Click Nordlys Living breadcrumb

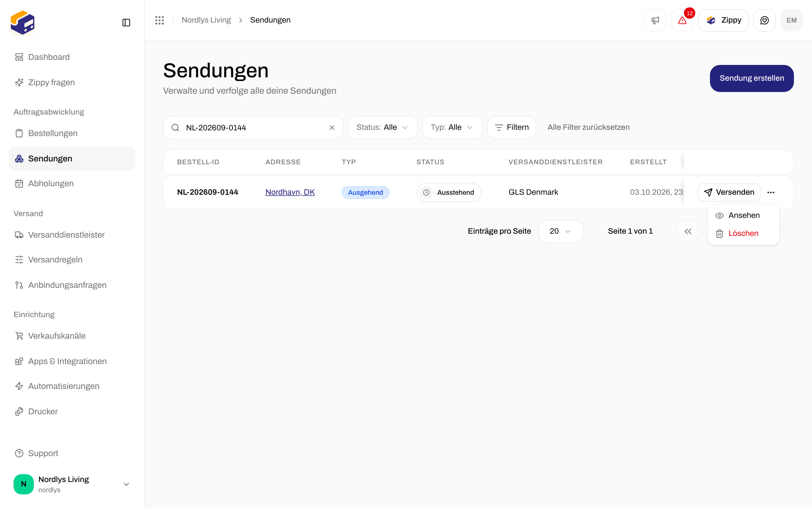click(206, 20)
